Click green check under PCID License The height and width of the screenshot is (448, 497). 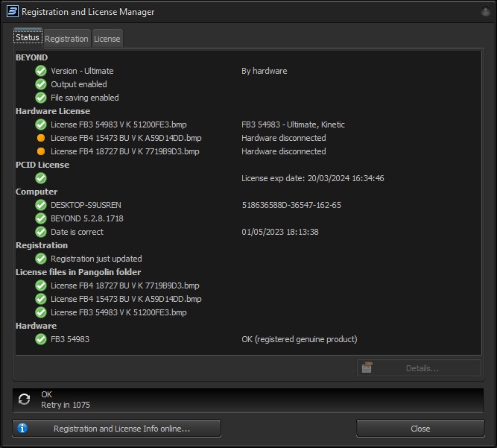[41, 178]
